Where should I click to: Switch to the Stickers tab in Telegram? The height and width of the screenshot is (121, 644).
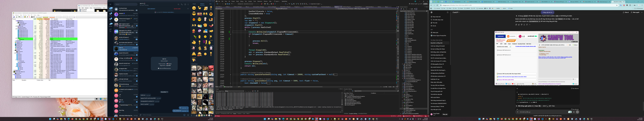[x=202, y=4]
